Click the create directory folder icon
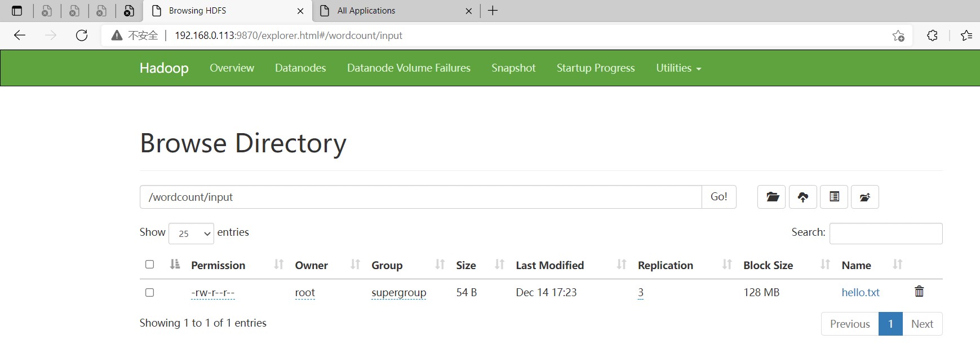Screen dimensions: 980x352 771,197
